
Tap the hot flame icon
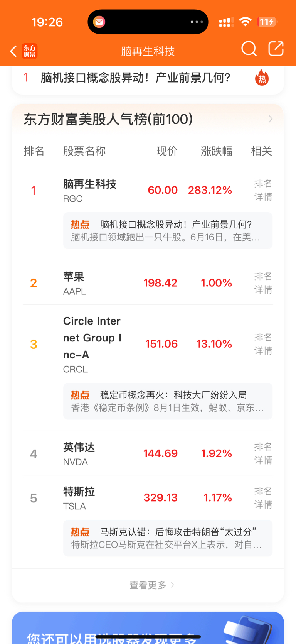262,78
